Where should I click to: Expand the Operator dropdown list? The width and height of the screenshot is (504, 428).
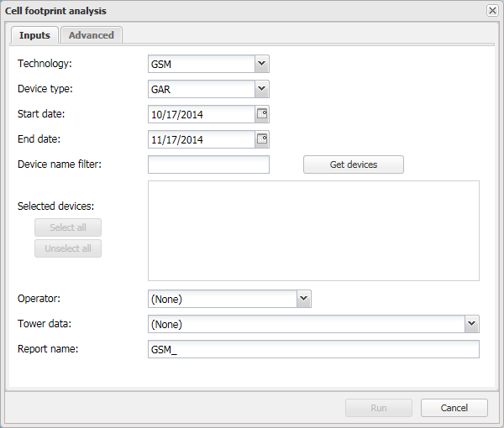click(x=303, y=299)
